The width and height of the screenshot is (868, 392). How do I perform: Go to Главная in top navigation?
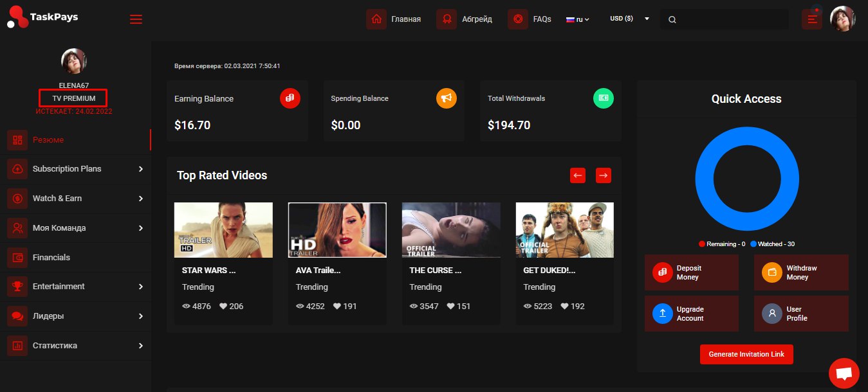coord(406,19)
